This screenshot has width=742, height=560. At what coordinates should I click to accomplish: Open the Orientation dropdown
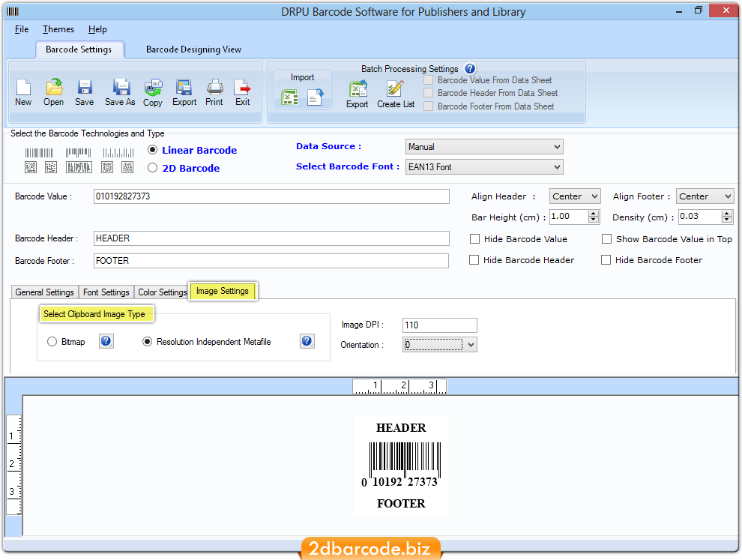pos(440,345)
